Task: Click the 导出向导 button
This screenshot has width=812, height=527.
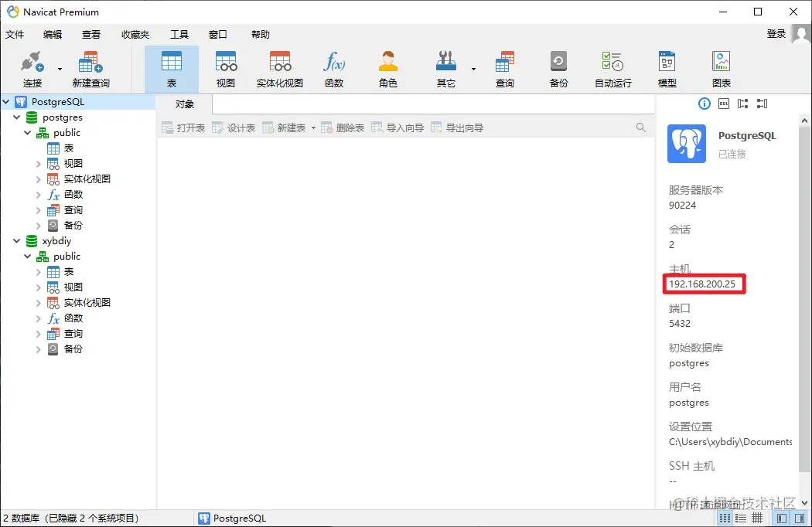Action: pos(457,127)
